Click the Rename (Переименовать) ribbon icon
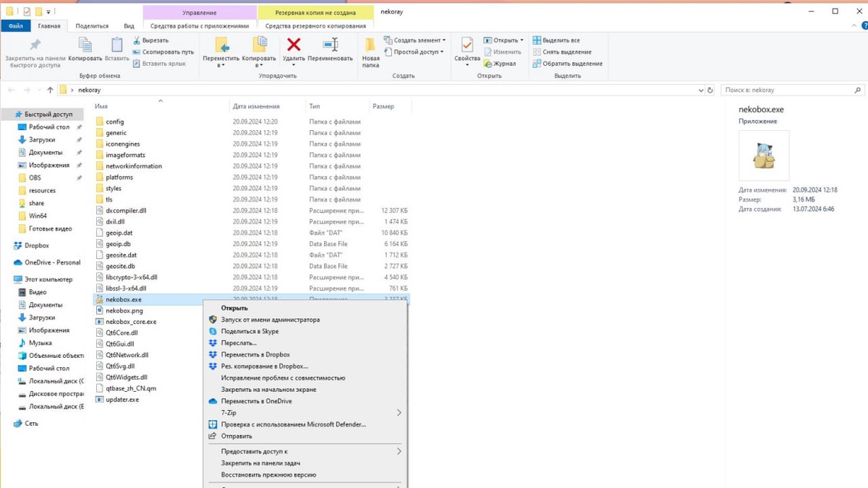The image size is (868, 488). point(330,48)
